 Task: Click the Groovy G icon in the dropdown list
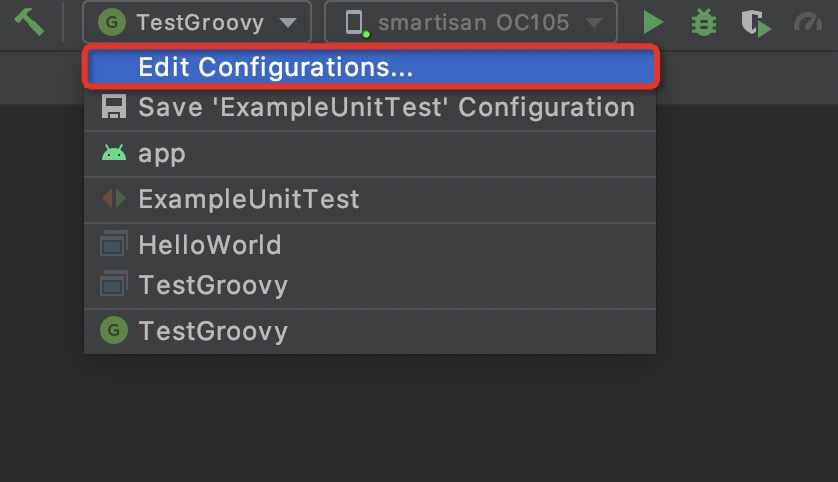(x=114, y=330)
